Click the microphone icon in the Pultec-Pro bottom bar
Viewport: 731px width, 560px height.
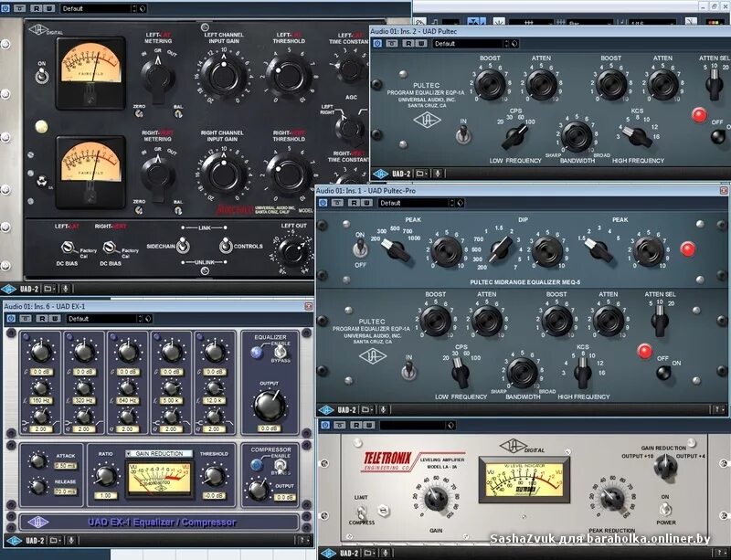(x=383, y=408)
